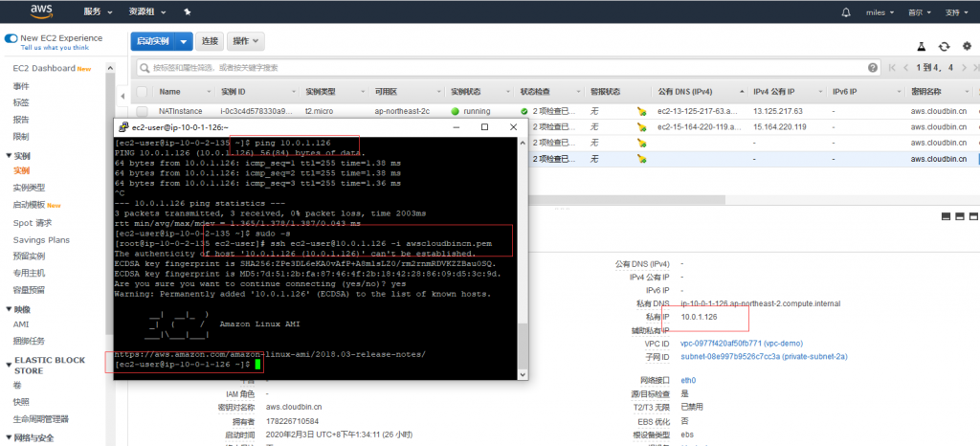
Task: Select the NATInstance row checkbox
Action: 142,111
